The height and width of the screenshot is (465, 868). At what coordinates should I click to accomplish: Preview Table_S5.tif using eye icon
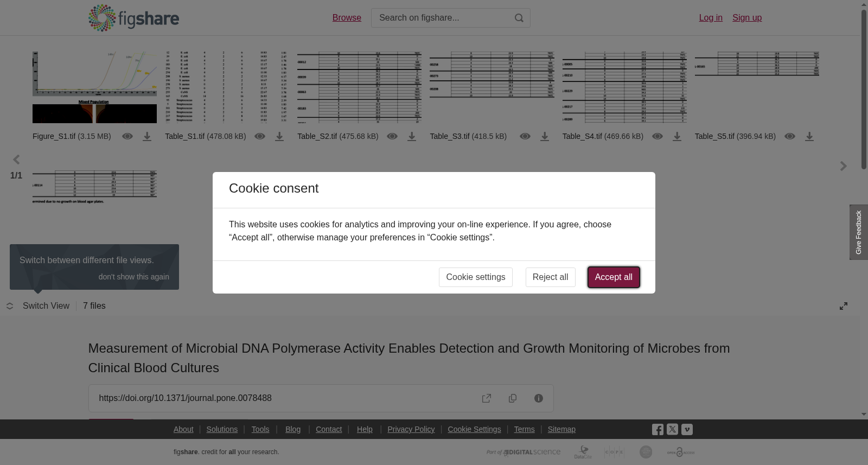790,136
